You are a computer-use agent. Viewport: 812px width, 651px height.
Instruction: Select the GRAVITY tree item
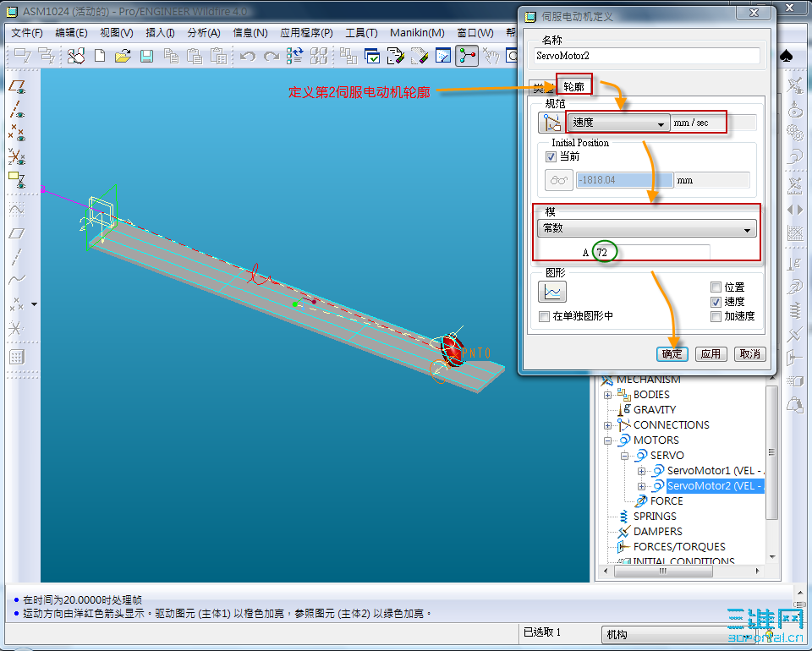(x=655, y=410)
